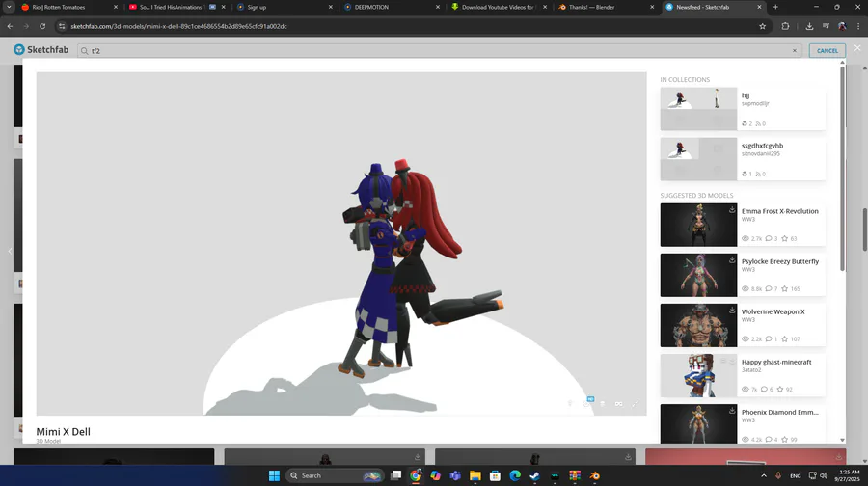
Task: Switch to I Tried HisAnimations tab
Action: tap(177, 7)
